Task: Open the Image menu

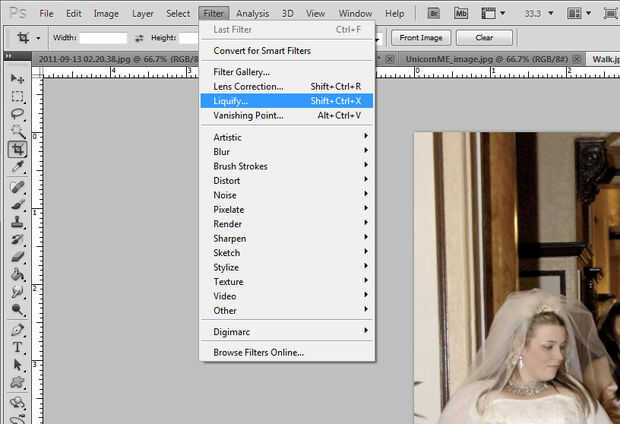Action: (x=106, y=13)
